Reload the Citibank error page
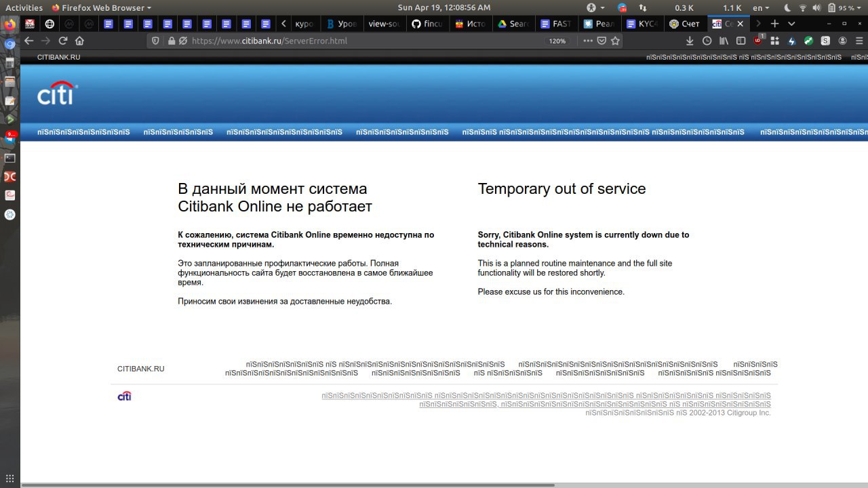The height and width of the screenshot is (488, 868). tap(63, 41)
